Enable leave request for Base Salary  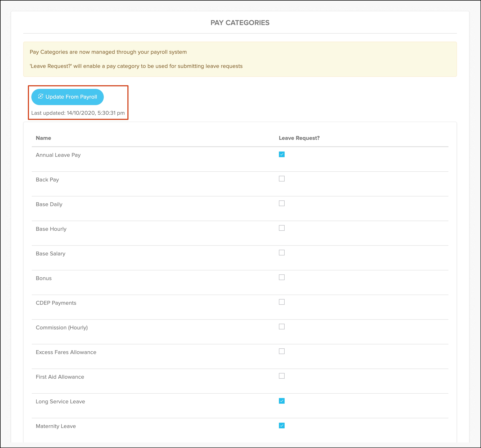(282, 253)
